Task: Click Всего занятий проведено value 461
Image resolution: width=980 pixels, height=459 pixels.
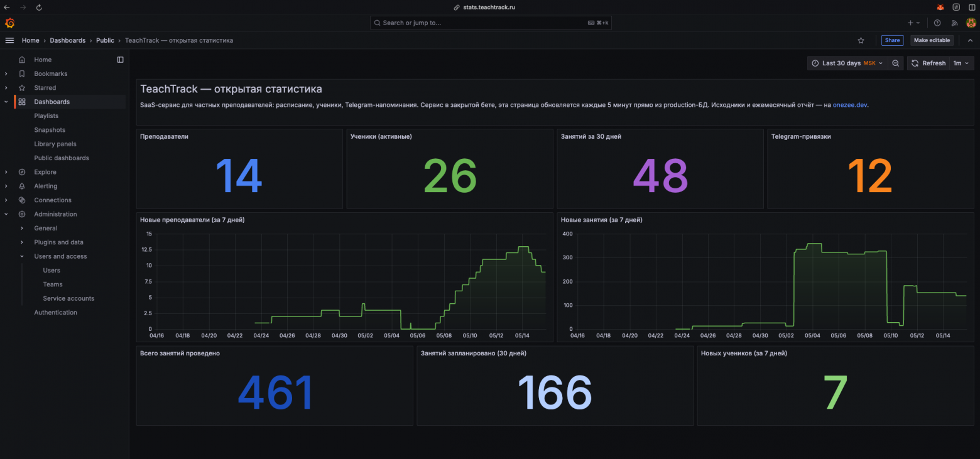Action: 275,392
